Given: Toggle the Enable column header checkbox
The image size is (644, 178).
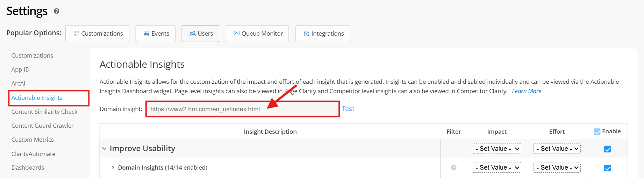Looking at the screenshot, I should coord(597,132).
